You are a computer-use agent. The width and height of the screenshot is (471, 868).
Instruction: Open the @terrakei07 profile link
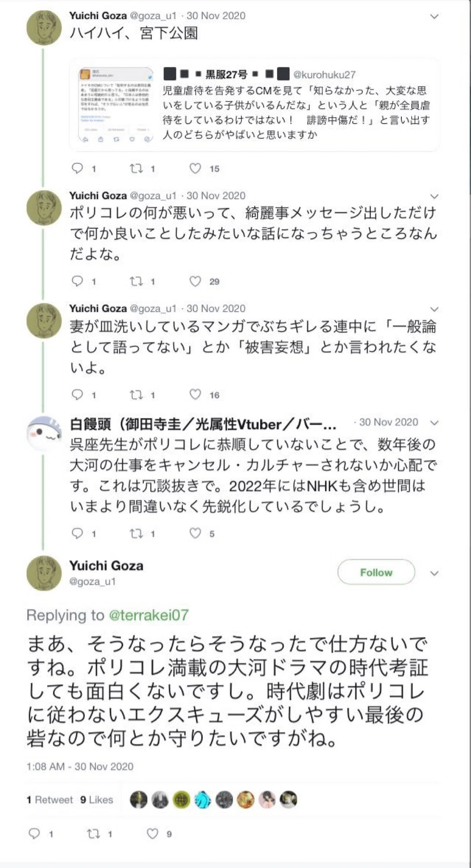[149, 615]
